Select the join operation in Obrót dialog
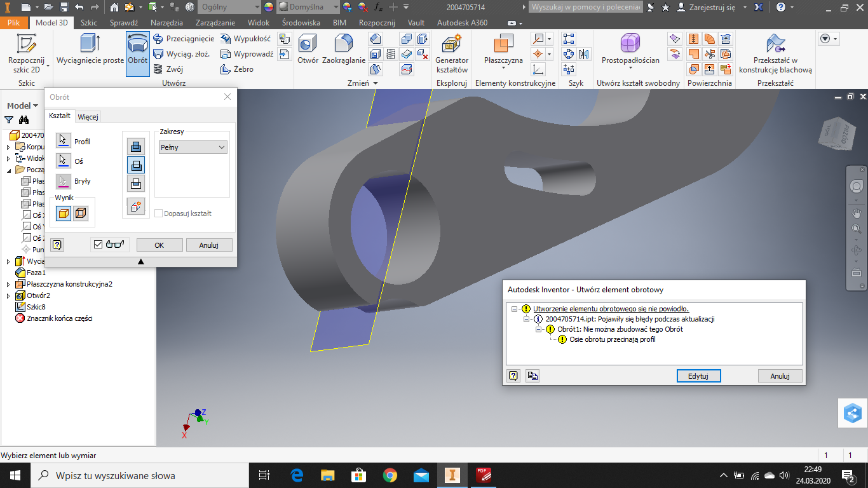Viewport: 868px width, 488px height. coord(136,146)
